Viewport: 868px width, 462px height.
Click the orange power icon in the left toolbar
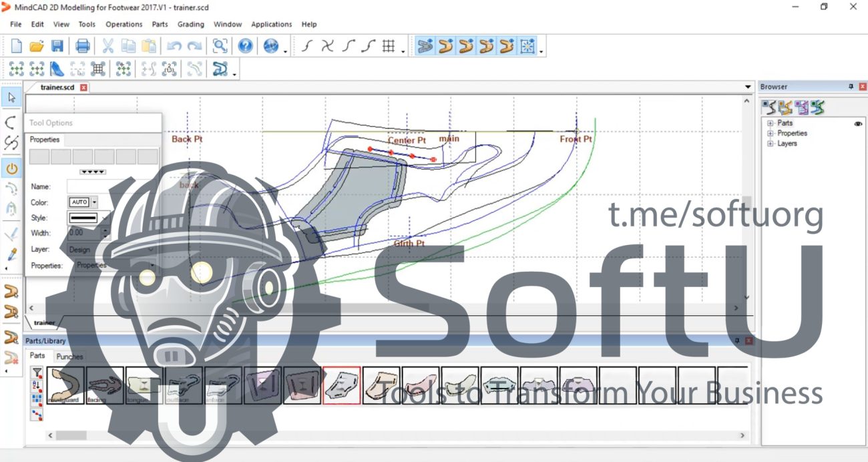coord(11,168)
